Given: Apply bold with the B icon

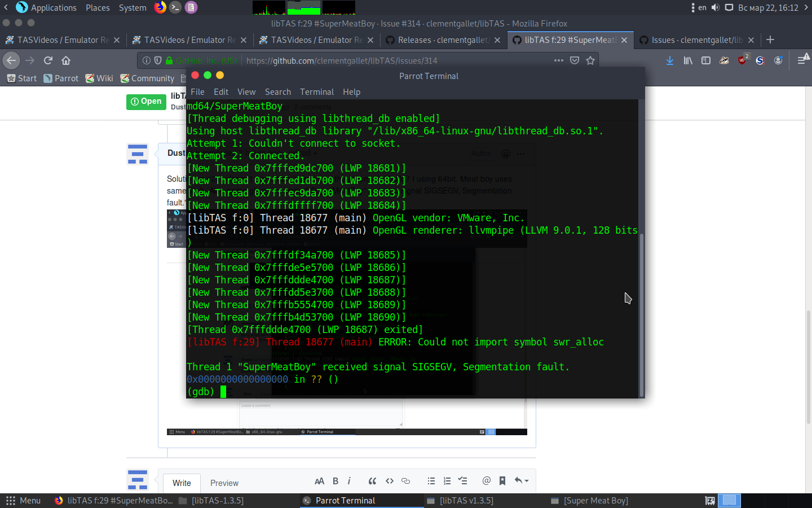Looking at the screenshot, I should click(336, 481).
